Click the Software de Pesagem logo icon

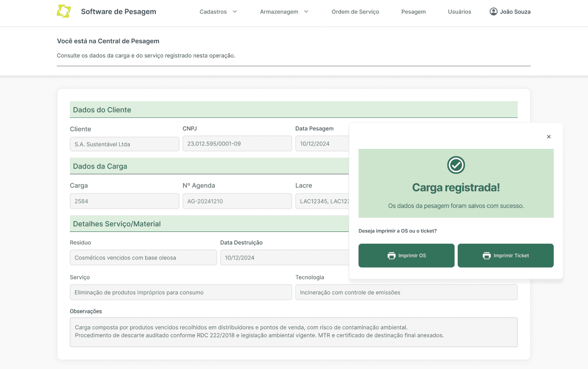(64, 11)
